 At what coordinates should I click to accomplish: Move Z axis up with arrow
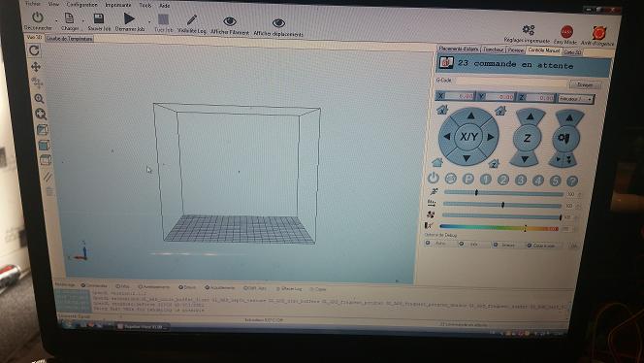pos(531,116)
